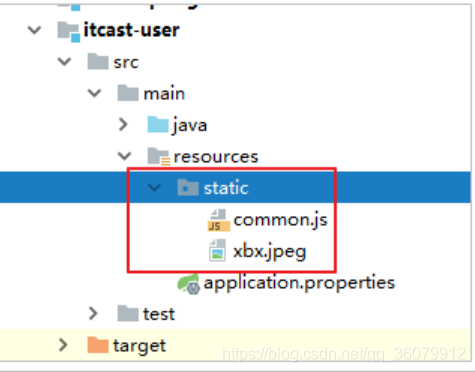Screen dimensions: 475x372
Task: Expand the test folder arrow
Action: (93, 313)
